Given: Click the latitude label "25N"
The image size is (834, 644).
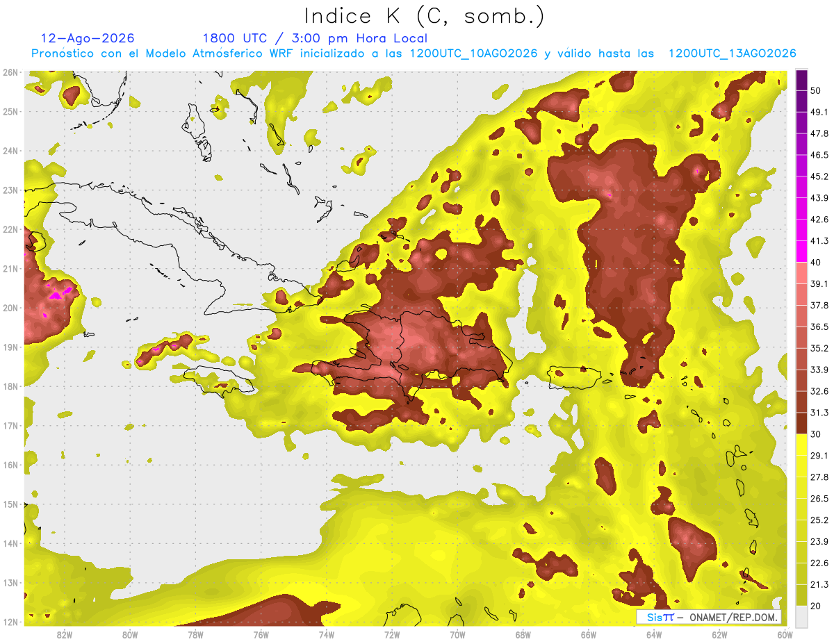Looking at the screenshot, I should [x=10, y=111].
